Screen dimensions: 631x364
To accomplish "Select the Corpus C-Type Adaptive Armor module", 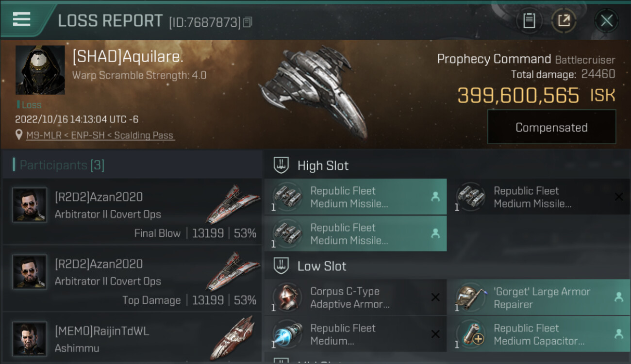I will pos(355,298).
